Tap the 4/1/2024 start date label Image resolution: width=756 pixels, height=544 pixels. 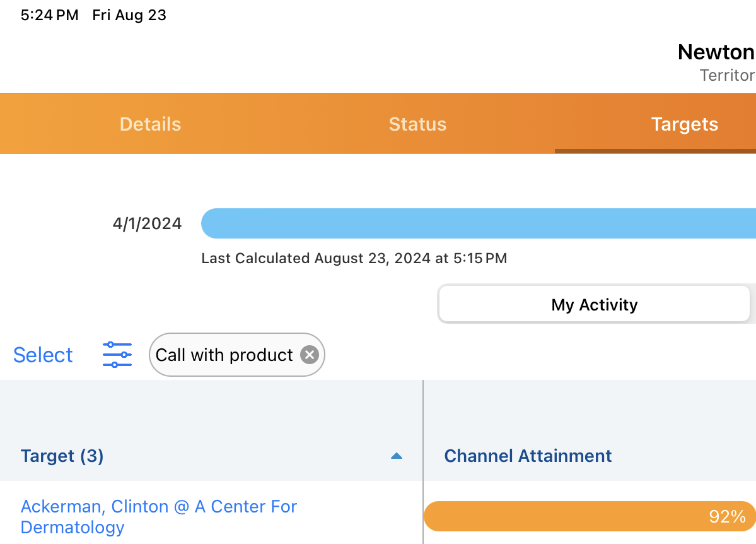tap(147, 223)
